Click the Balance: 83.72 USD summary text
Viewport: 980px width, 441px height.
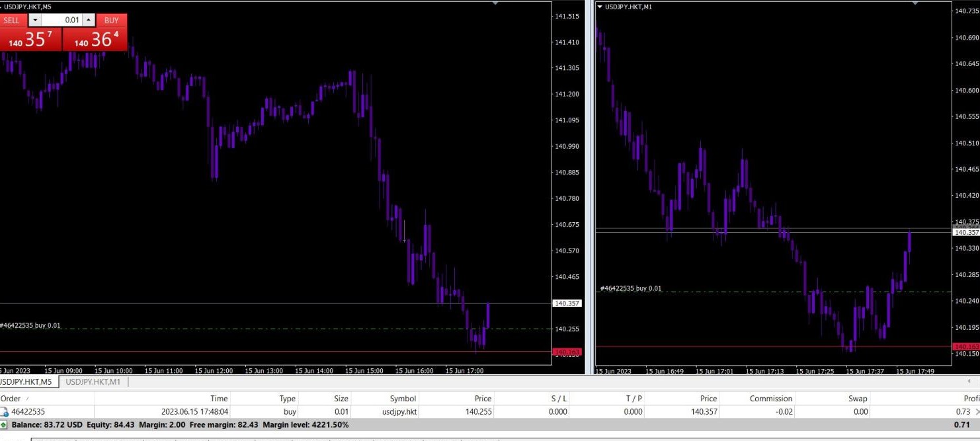[x=47, y=424]
